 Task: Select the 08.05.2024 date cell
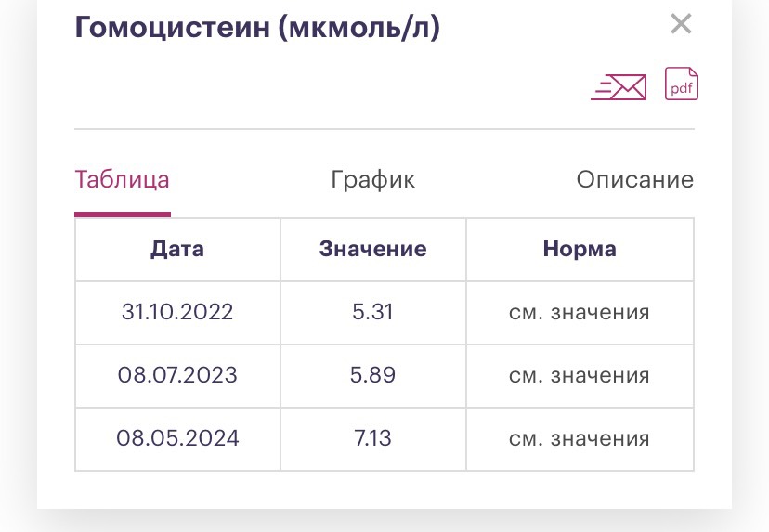(177, 438)
